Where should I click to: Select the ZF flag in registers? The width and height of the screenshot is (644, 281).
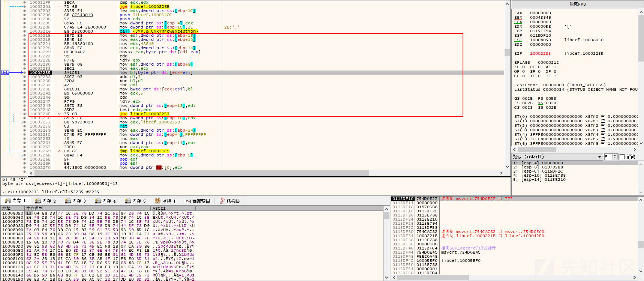pos(520,67)
